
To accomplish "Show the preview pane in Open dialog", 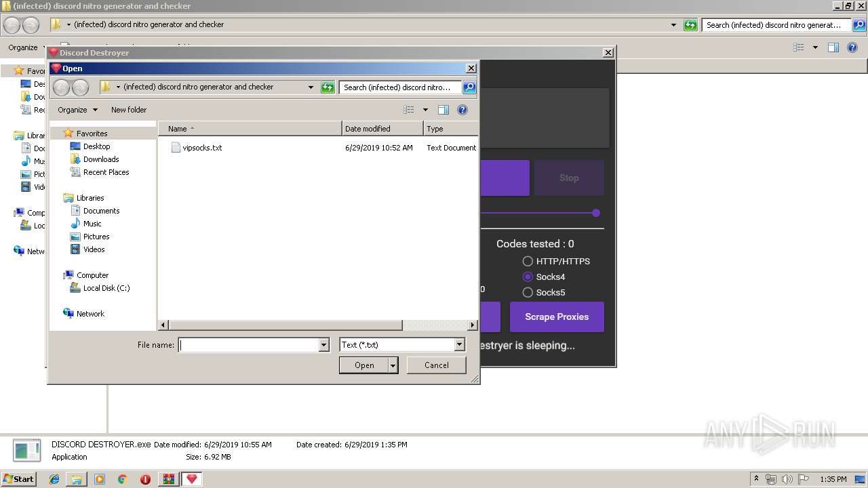I will click(x=443, y=110).
